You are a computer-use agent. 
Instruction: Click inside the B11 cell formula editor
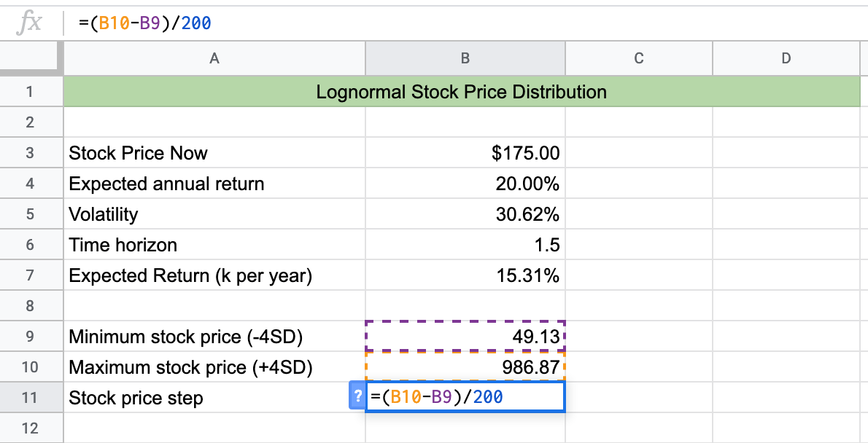pos(465,396)
